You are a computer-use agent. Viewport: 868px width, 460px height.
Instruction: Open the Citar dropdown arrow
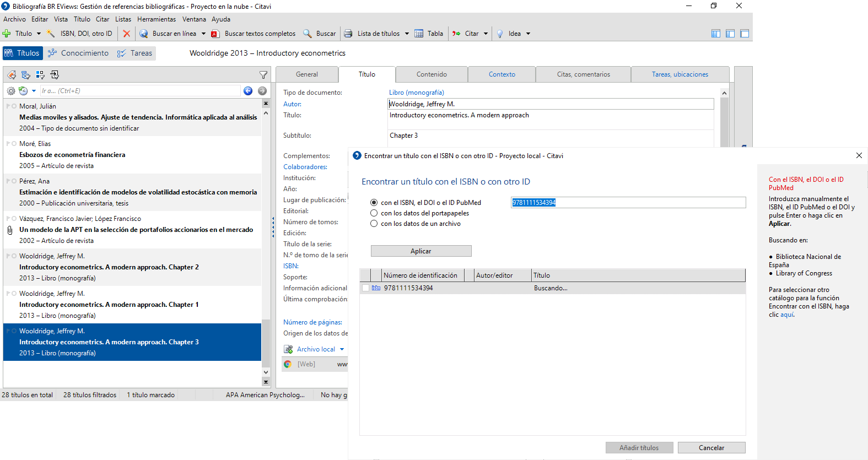486,34
